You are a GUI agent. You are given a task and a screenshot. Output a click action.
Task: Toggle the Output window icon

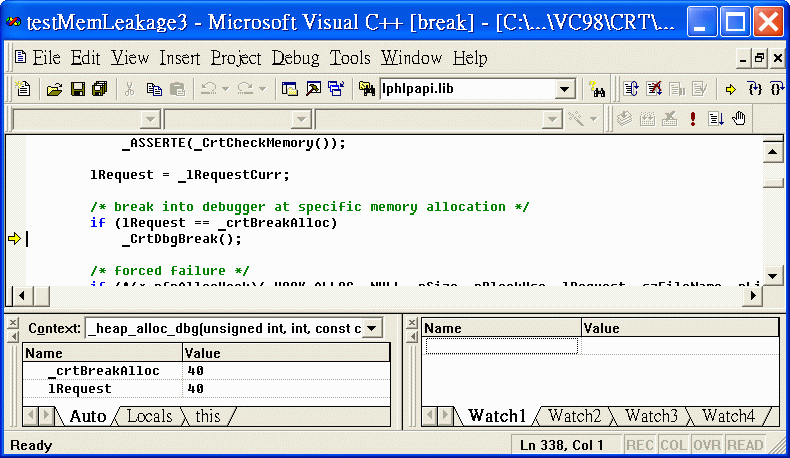point(313,90)
